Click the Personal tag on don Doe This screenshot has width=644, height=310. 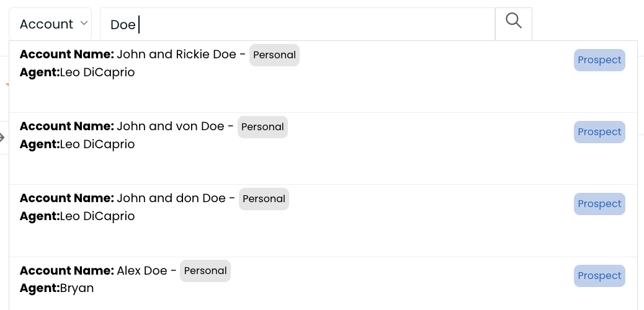pyautogui.click(x=264, y=199)
